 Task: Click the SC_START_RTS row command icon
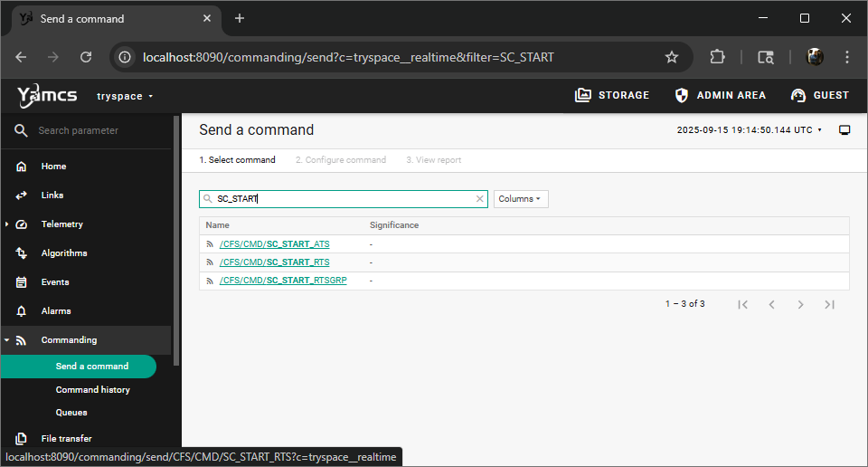[x=209, y=262]
